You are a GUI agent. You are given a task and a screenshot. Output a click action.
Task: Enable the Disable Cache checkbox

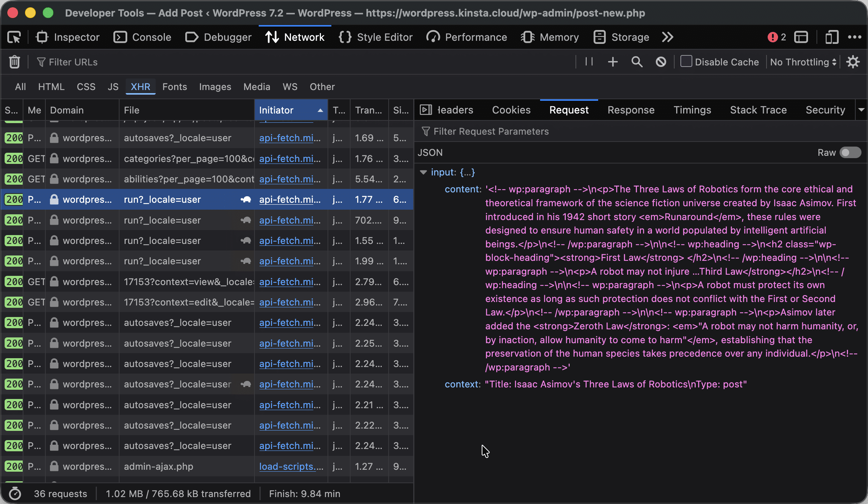(x=686, y=62)
